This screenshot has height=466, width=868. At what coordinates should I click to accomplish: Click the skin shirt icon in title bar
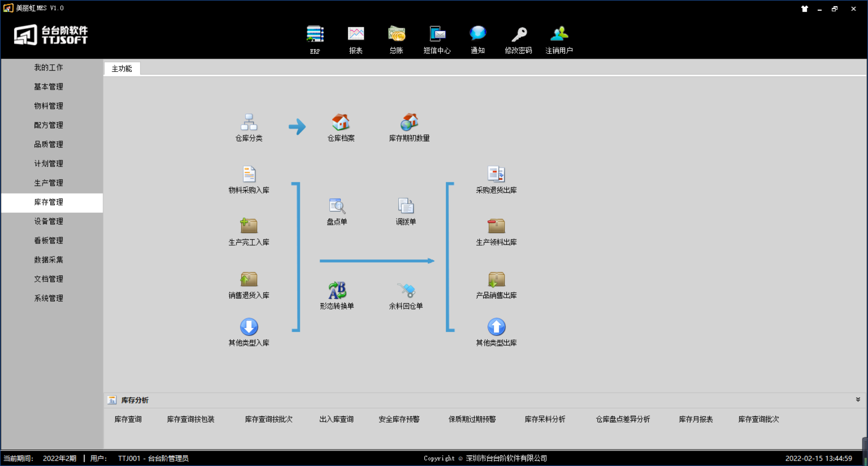point(804,9)
